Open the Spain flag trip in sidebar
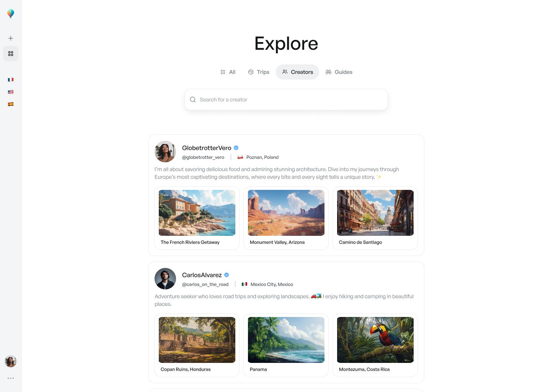This screenshot has width=551, height=392. 11,104
